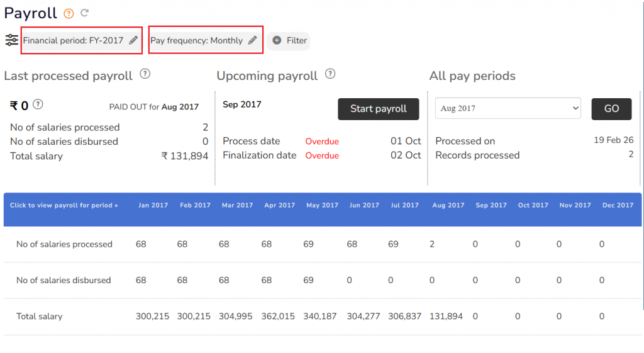Screen dimensions: 644x353
Task: Click help icon next to Upcoming payroll
Action: click(x=330, y=74)
